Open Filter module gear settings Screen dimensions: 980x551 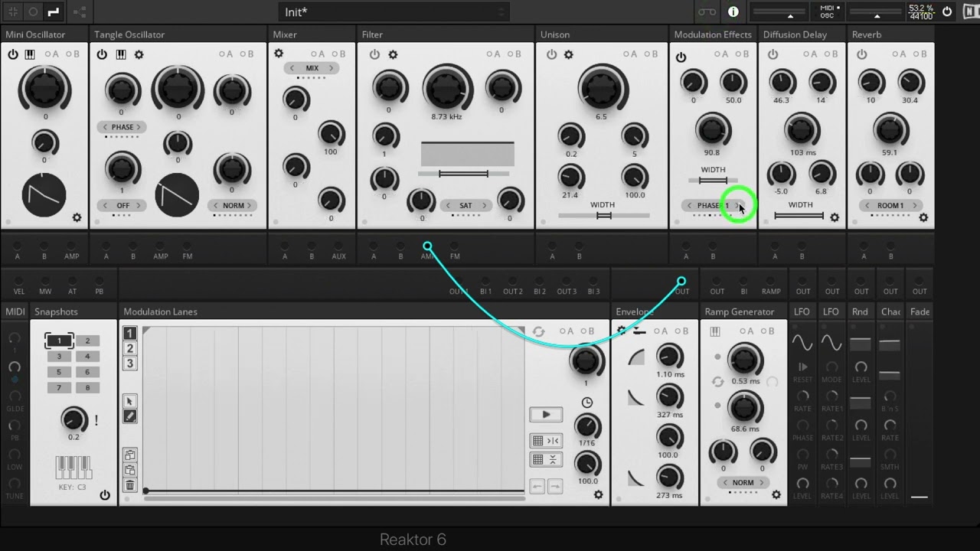coord(393,54)
